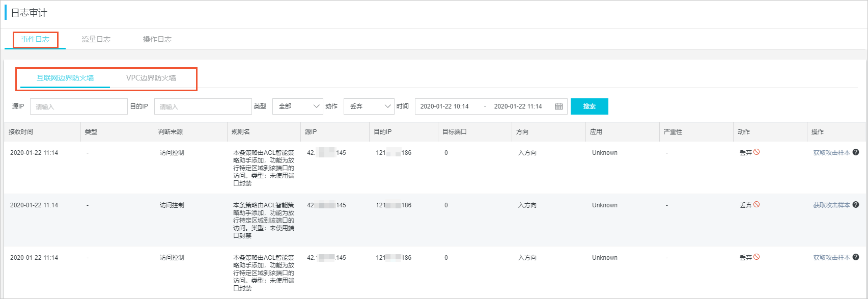The height and width of the screenshot is (299, 868).
Task: Click first row's destination IP ending 186
Action: tap(394, 153)
